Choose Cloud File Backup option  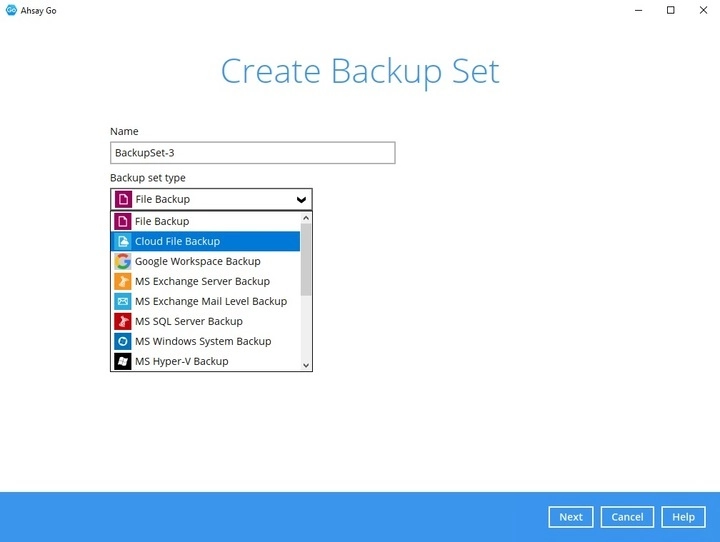pos(205,242)
